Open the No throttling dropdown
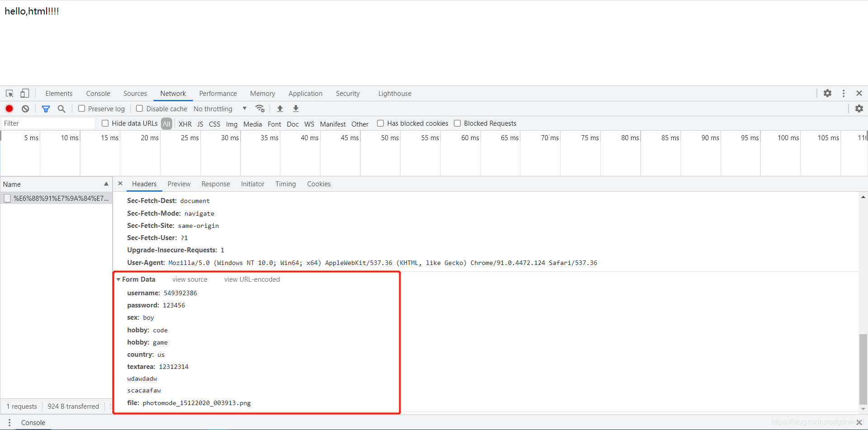This screenshot has height=430, width=868. tap(220, 109)
